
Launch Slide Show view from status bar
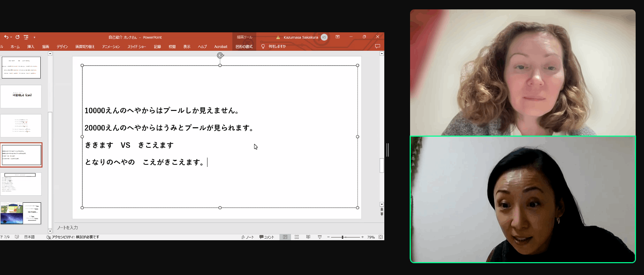320,237
